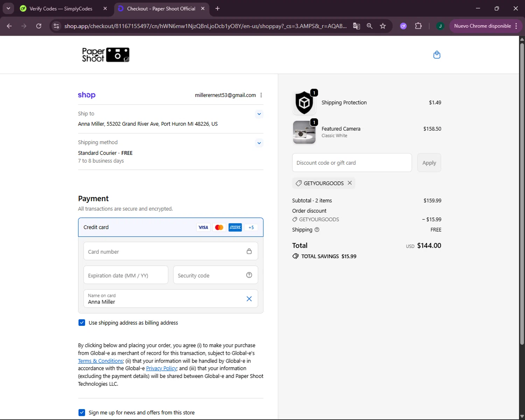This screenshot has height=420, width=525.
Task: Switch to the Checkout Paper Shoot Official tab
Action: (161, 8)
